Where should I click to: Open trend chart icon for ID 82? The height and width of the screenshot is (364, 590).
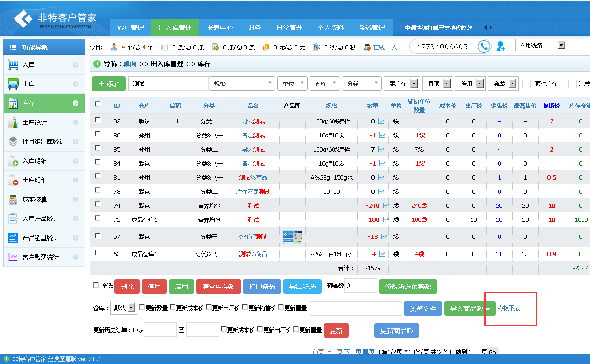coord(381,121)
